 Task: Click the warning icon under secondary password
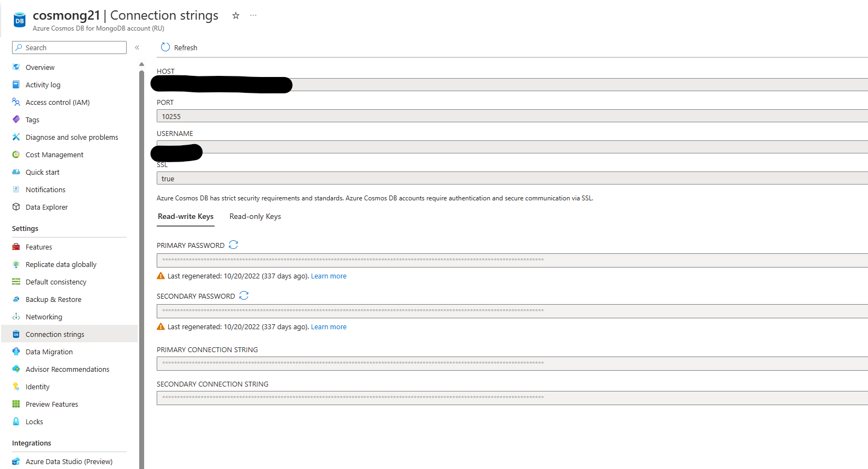coord(160,326)
